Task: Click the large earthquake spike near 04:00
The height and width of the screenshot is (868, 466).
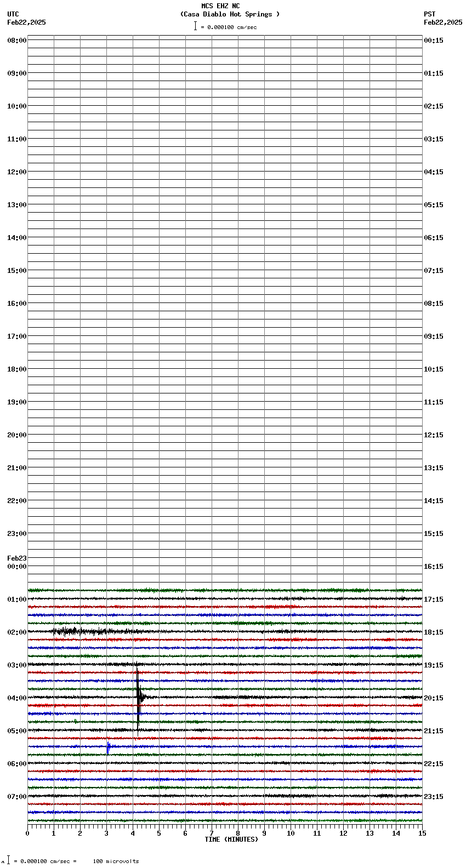Action: point(138,697)
